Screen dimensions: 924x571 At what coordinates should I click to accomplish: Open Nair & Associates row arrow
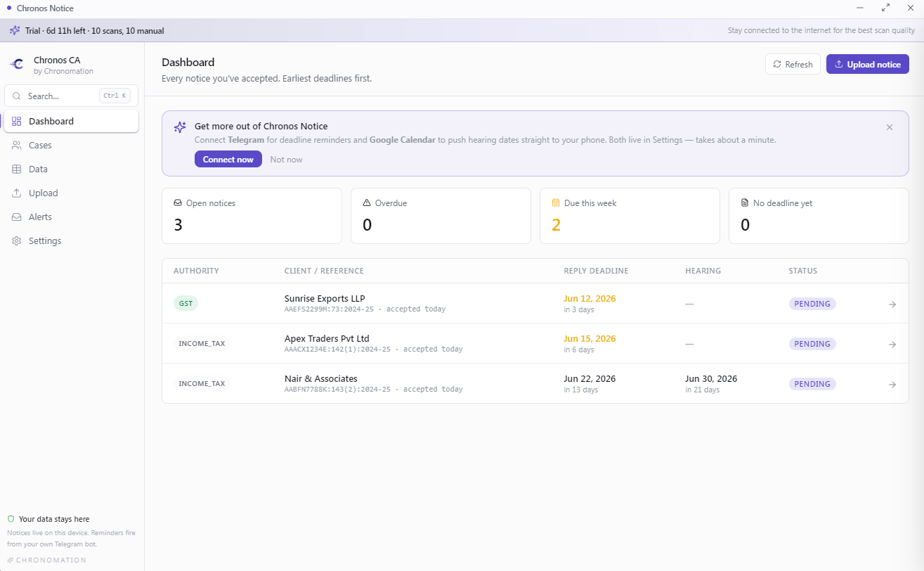(892, 384)
